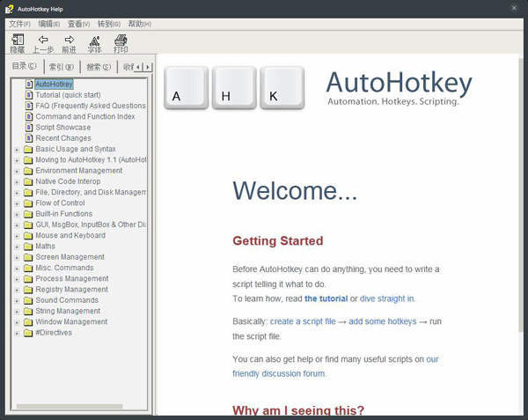528x420 pixels.
Task: Click the K key image in header
Action: click(282, 87)
